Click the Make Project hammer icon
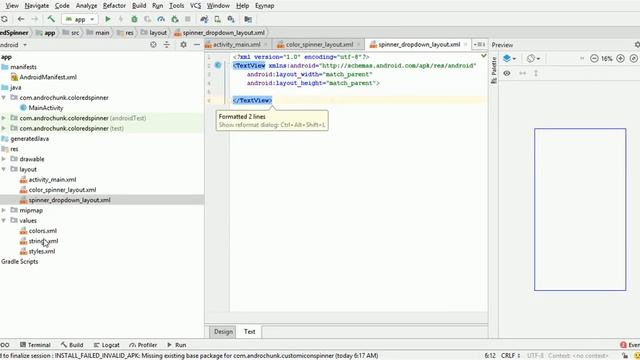 (x=51, y=19)
